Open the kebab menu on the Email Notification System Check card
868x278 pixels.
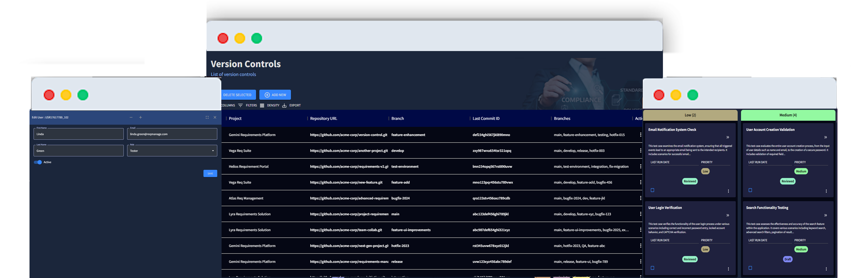tap(728, 191)
